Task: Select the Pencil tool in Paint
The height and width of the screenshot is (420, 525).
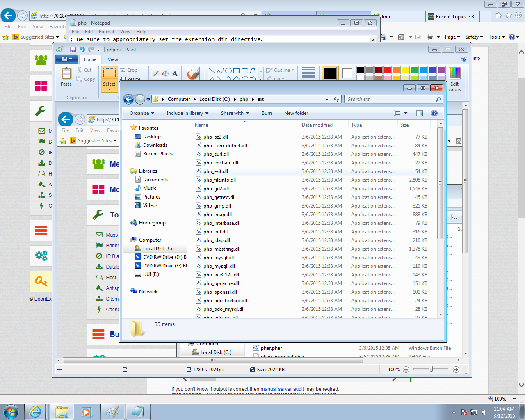Action: [x=155, y=74]
